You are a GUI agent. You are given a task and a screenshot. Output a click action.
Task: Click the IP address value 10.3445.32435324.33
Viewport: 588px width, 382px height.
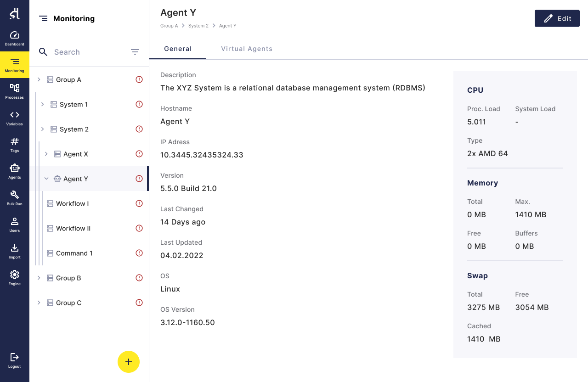pyautogui.click(x=202, y=155)
